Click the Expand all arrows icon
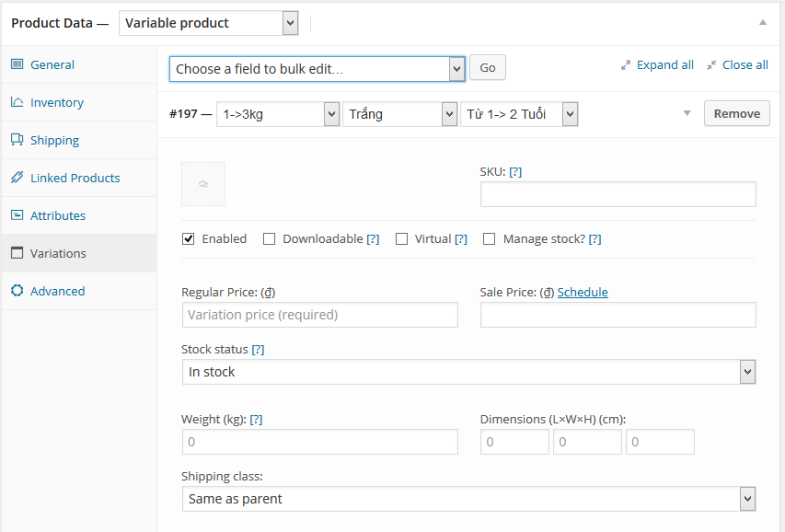 pos(626,65)
